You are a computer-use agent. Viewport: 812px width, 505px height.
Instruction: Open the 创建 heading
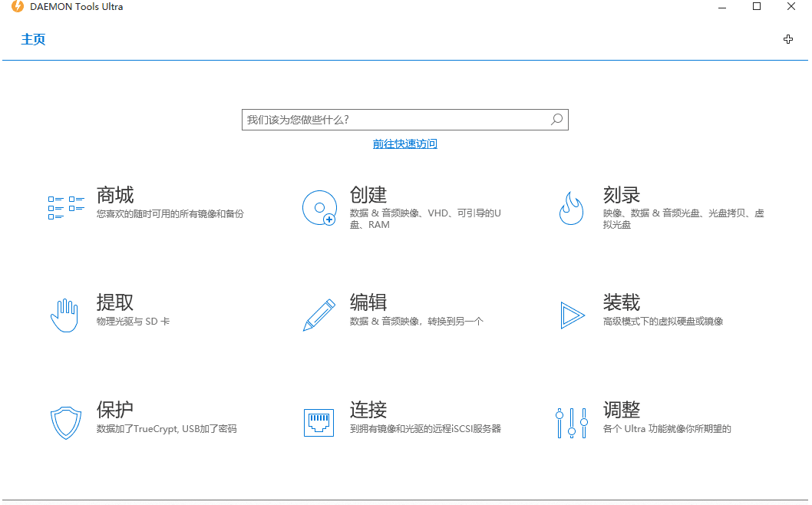click(x=368, y=195)
